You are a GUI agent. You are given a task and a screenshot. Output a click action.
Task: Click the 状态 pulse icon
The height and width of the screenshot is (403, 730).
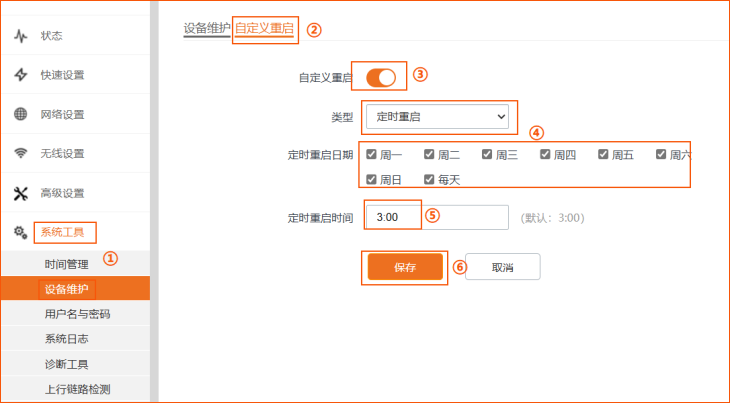point(20,36)
